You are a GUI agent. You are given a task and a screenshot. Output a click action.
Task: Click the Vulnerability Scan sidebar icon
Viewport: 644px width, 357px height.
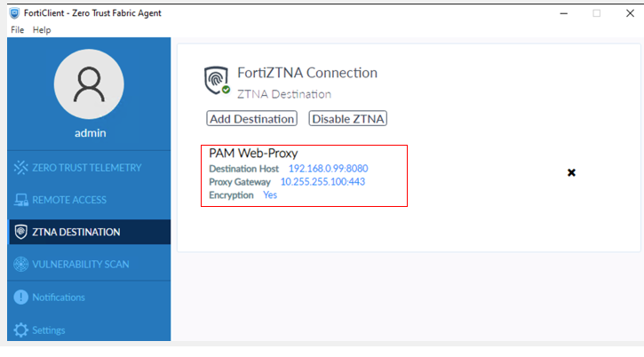(20, 265)
